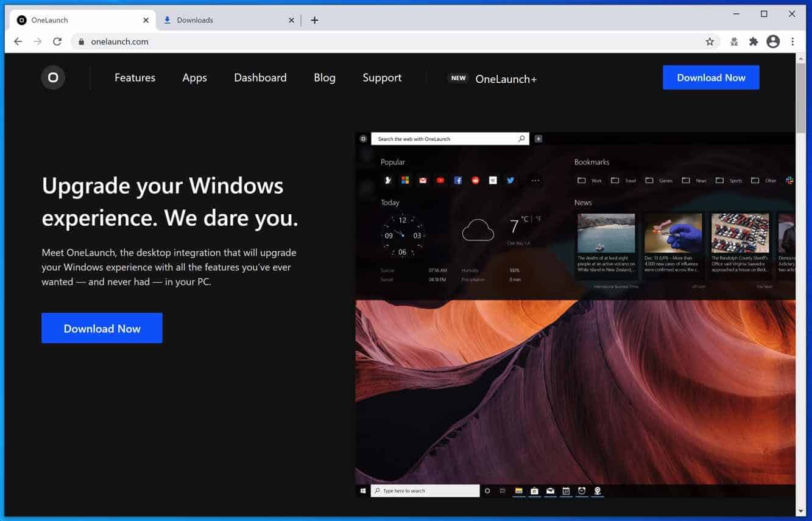Click the heading "Upgrade your Windows experience. We dare you."
812x521 pixels.
(x=170, y=201)
